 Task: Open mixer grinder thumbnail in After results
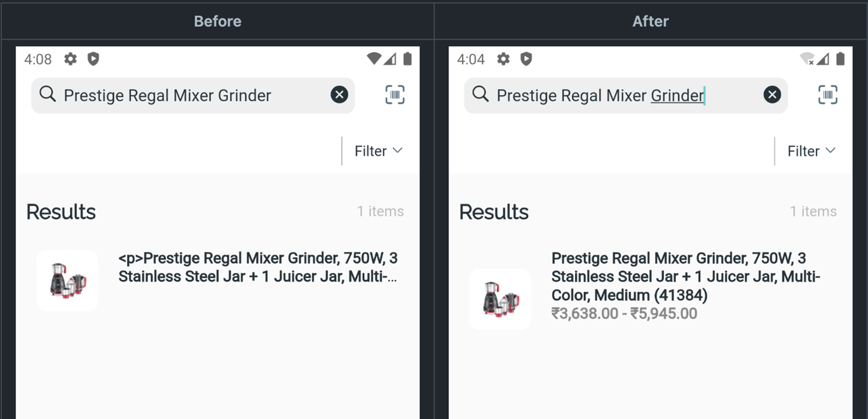pos(500,299)
